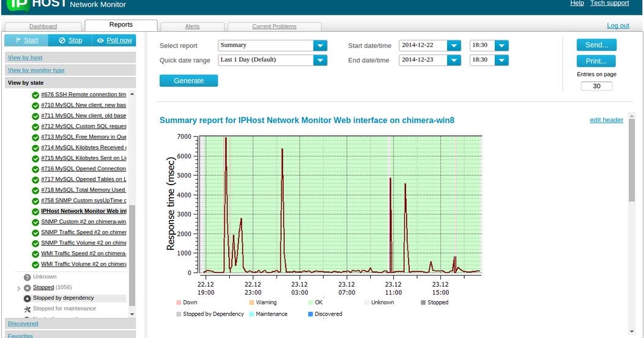The height and width of the screenshot is (338, 644).
Task: Click the Print... button
Action: 596,61
